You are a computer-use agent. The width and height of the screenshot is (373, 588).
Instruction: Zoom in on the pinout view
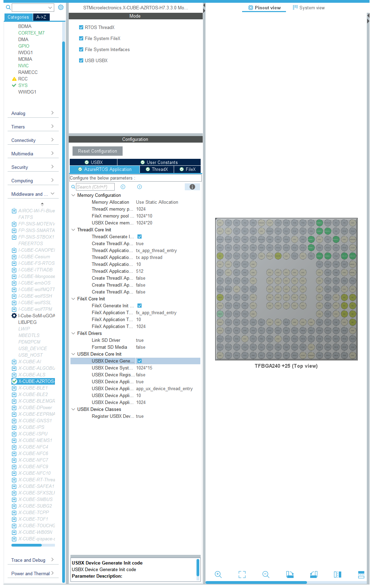tap(218, 574)
